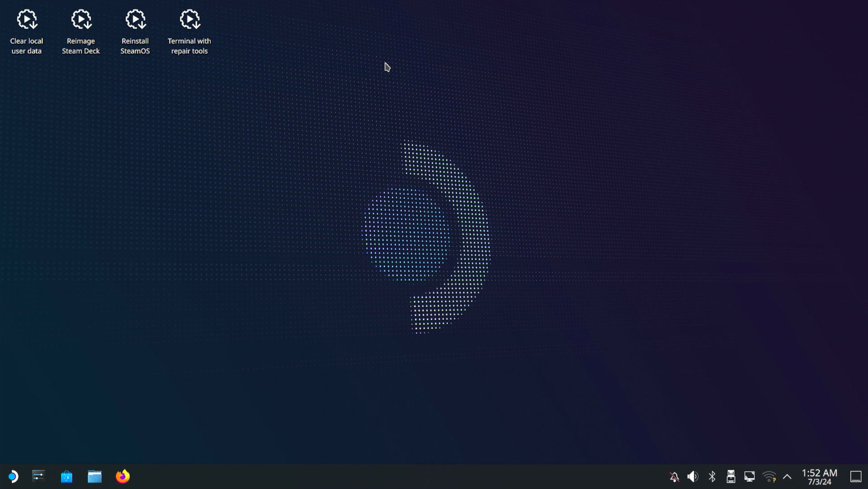Open the Wi-Fi networks applet
The width and height of the screenshot is (868, 489).
[x=769, y=476]
